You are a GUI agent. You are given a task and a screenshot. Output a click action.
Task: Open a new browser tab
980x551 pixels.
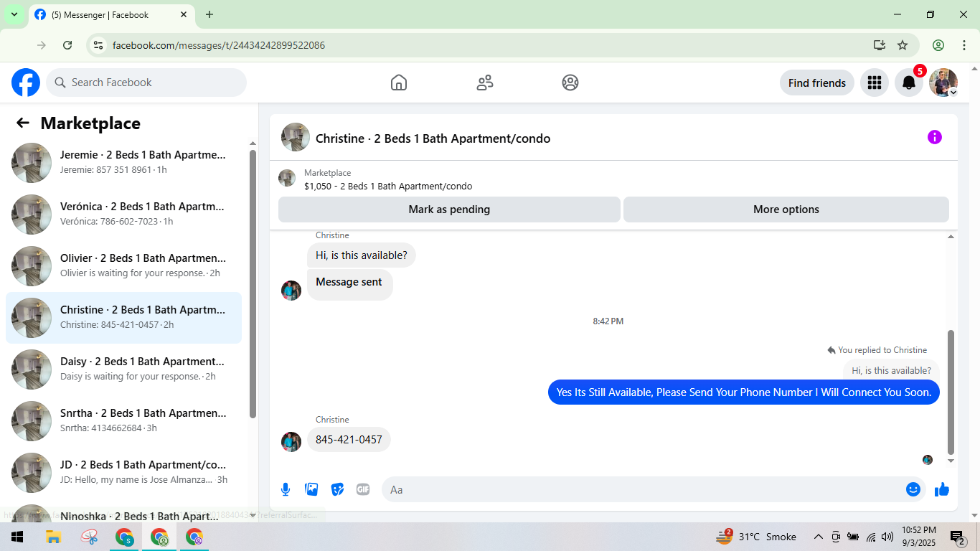click(x=209, y=14)
